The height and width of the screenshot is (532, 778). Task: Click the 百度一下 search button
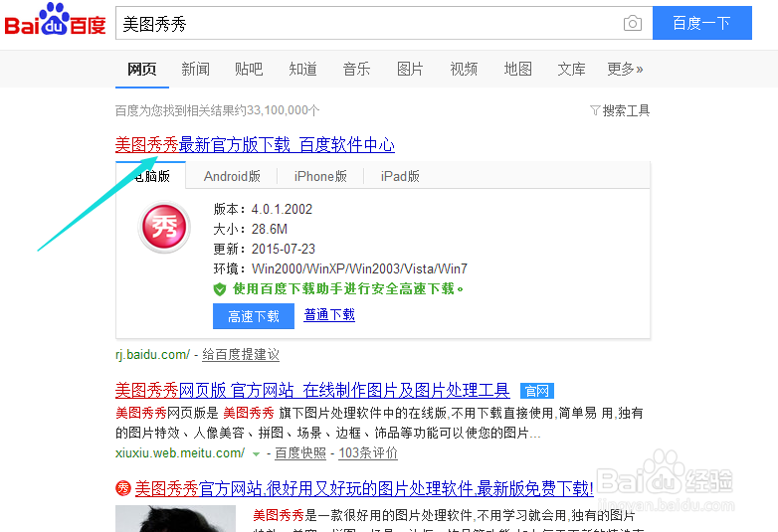(x=702, y=23)
